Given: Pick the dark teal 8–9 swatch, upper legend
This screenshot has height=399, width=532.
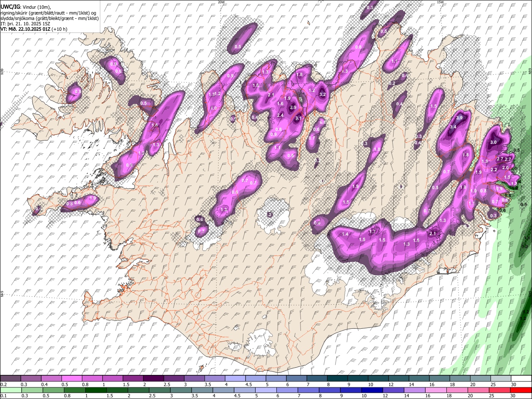Looking at the screenshot, I should pos(337,379).
